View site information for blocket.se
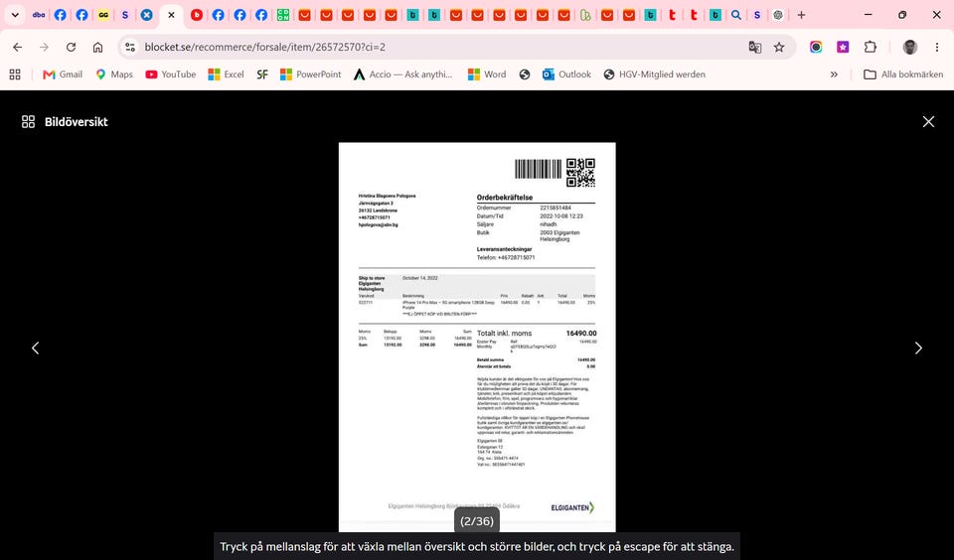Screen dimensions: 954x560 (129, 47)
